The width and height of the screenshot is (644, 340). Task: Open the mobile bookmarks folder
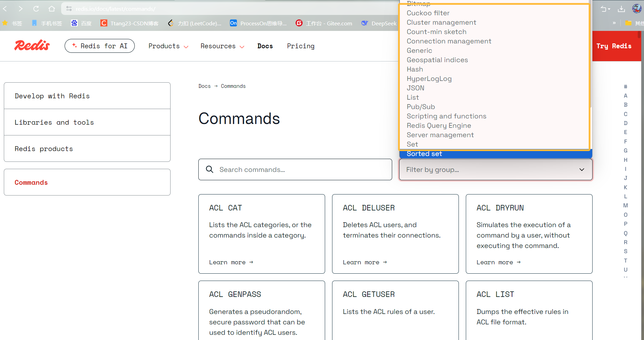pos(47,23)
